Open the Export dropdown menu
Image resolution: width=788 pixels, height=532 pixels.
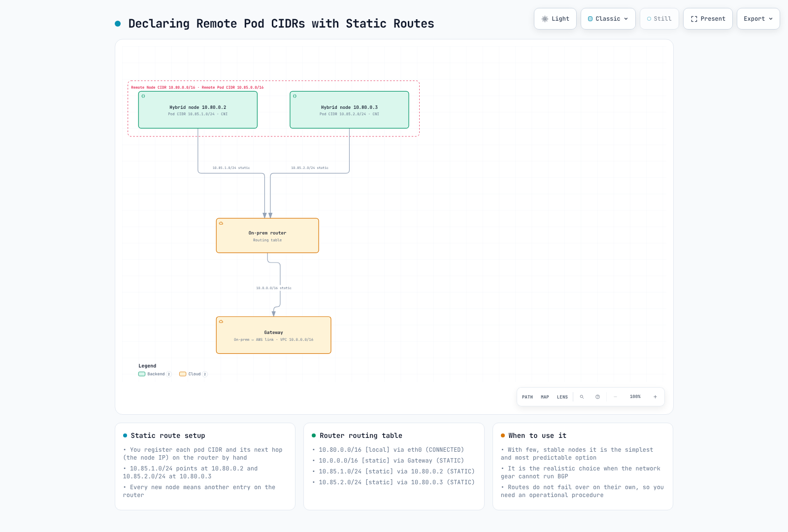pos(758,19)
